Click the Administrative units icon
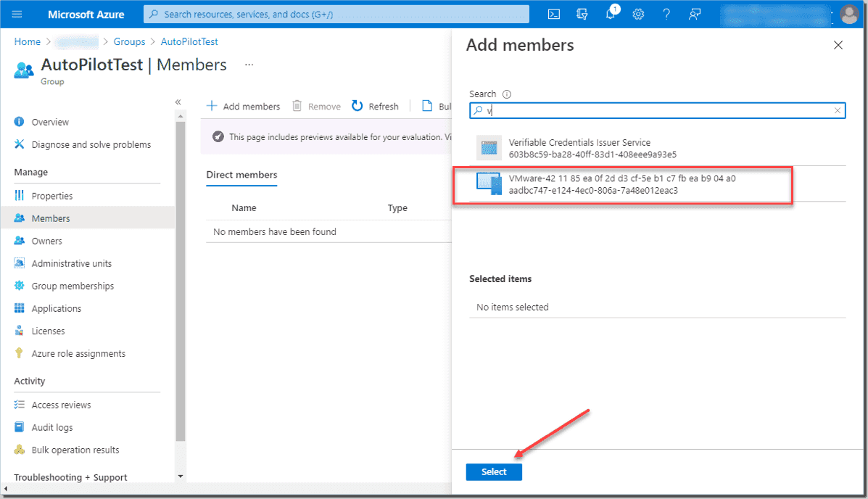Viewport: 868px width, 499px height. click(20, 263)
